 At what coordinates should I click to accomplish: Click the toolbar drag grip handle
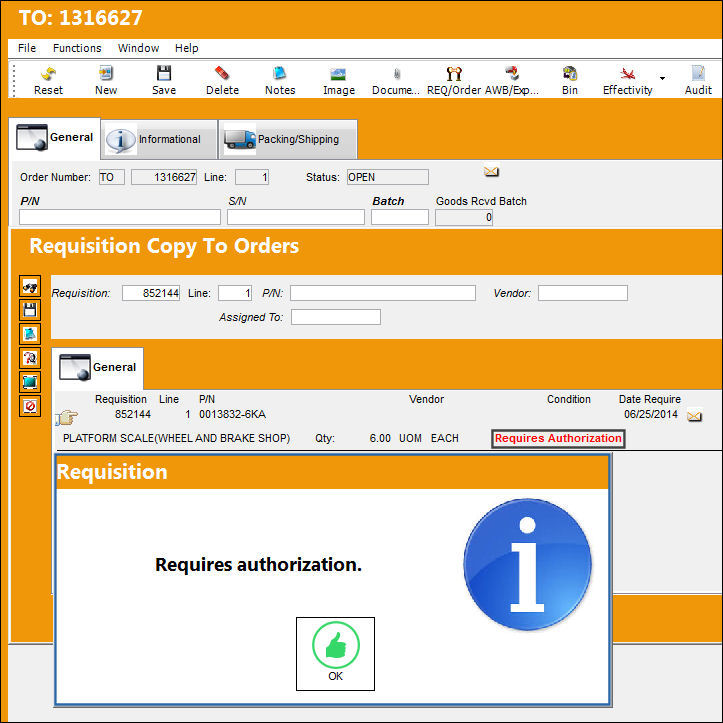tap(14, 81)
